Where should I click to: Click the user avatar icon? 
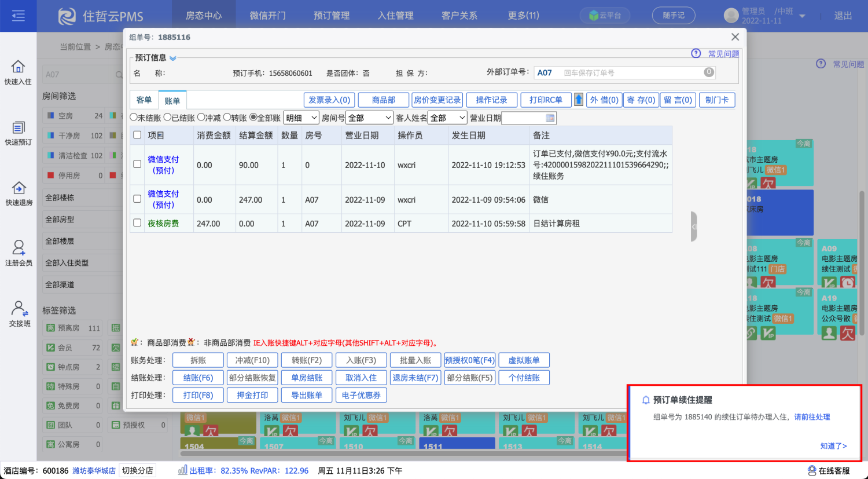[x=731, y=16]
